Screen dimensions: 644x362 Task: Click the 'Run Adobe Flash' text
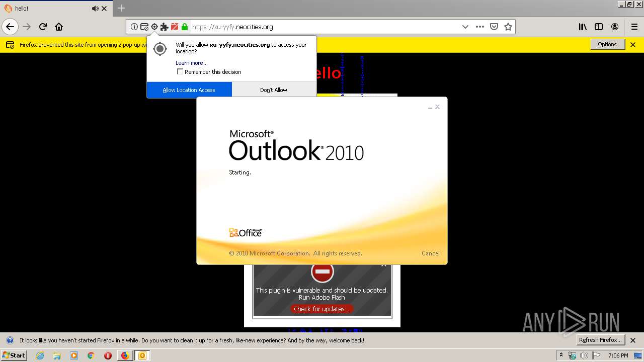tap(322, 298)
